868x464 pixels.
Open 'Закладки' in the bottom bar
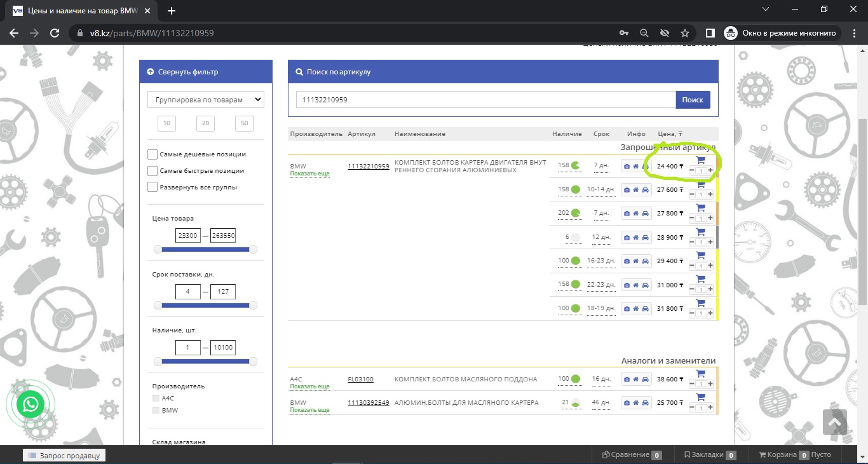pyautogui.click(x=710, y=455)
